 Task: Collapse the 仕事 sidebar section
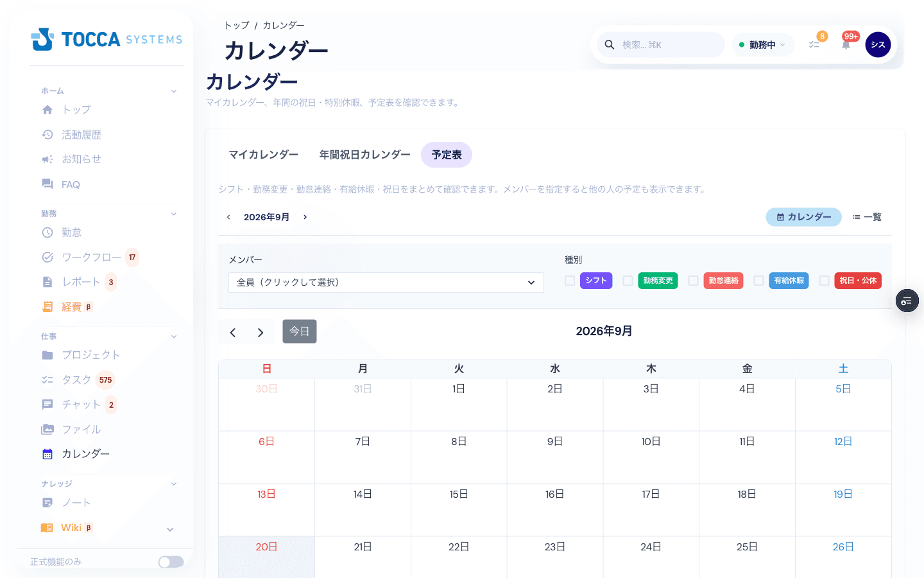(x=174, y=337)
